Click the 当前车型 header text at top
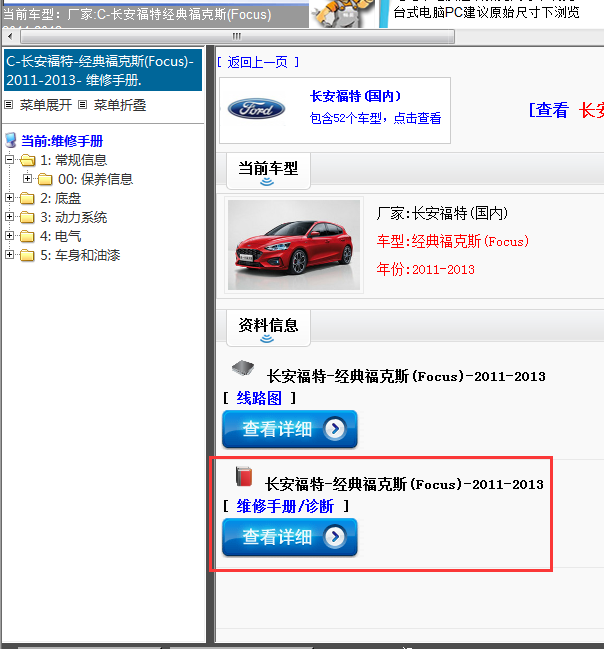Screen dimensions: 604x649 tap(137, 14)
